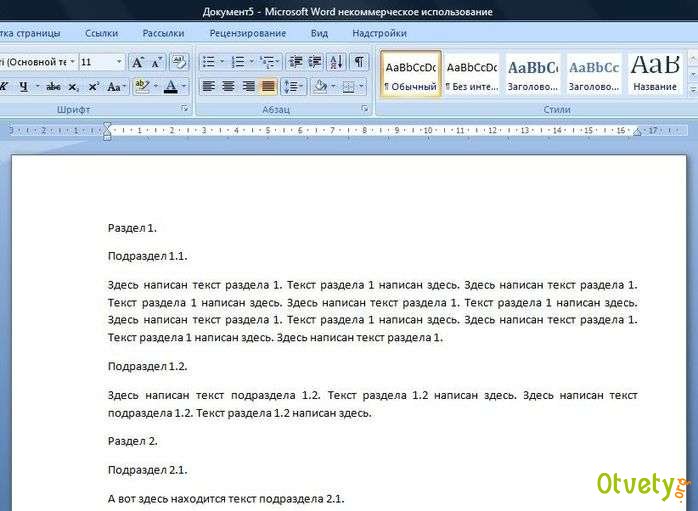
Task: Open the font size dropdown
Action: (119, 62)
